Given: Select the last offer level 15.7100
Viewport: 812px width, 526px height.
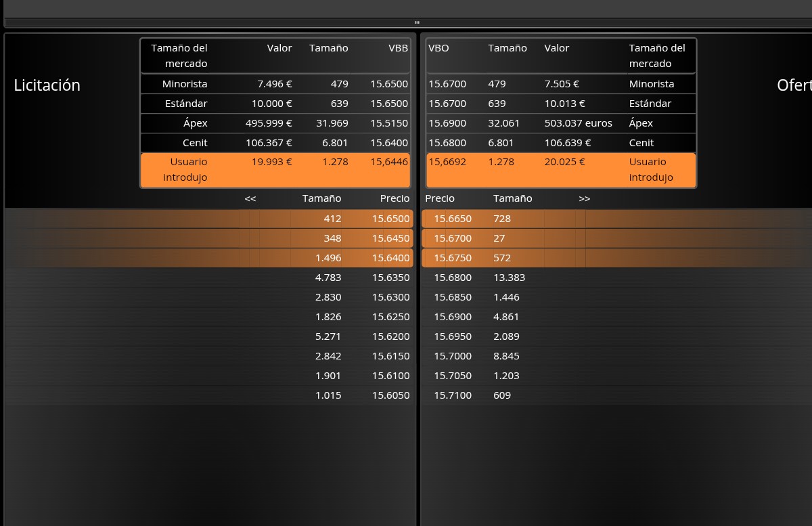Looking at the screenshot, I should point(616,395).
